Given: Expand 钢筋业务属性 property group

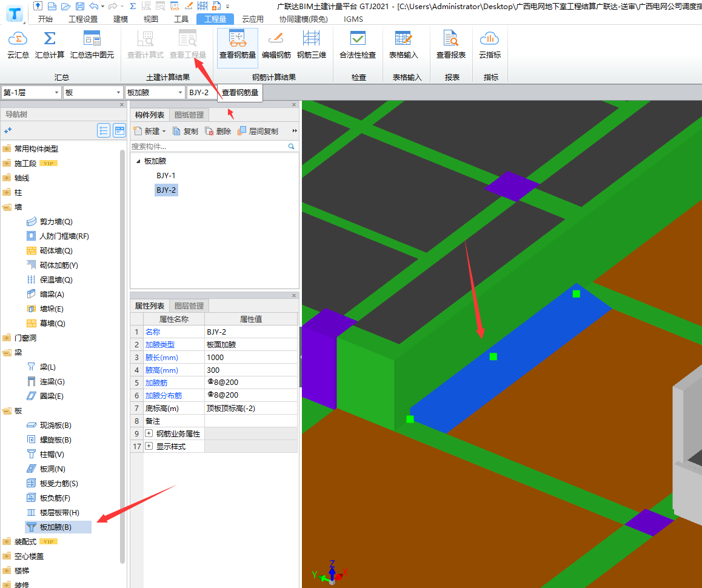Looking at the screenshot, I should tap(149, 433).
